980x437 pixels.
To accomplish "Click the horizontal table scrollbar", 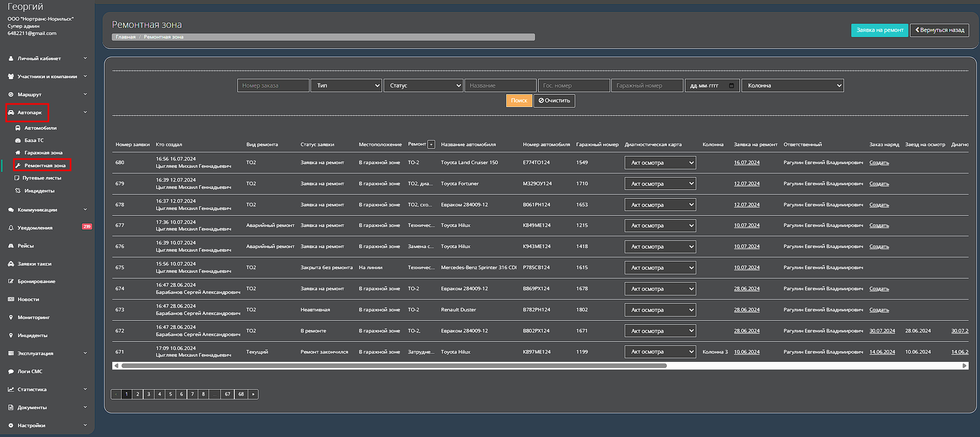I will tap(394, 366).
